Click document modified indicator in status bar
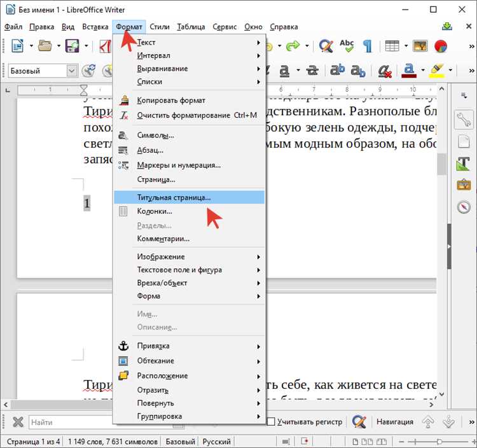 tap(305, 441)
